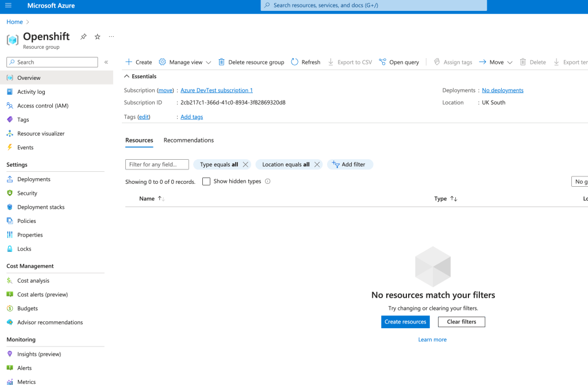The image size is (588, 385).
Task: Switch to the Recommendations tab
Action: pyautogui.click(x=189, y=140)
